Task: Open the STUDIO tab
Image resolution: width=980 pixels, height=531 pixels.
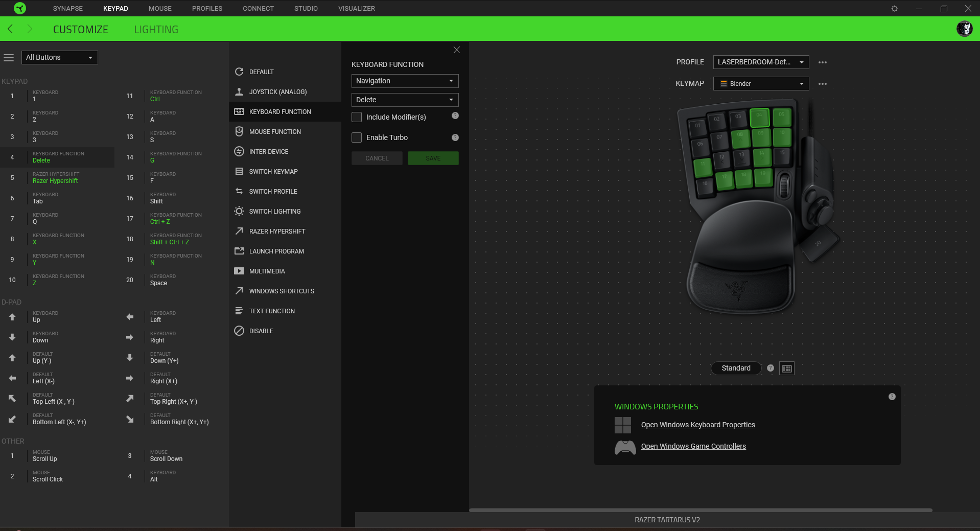Action: pyautogui.click(x=306, y=8)
